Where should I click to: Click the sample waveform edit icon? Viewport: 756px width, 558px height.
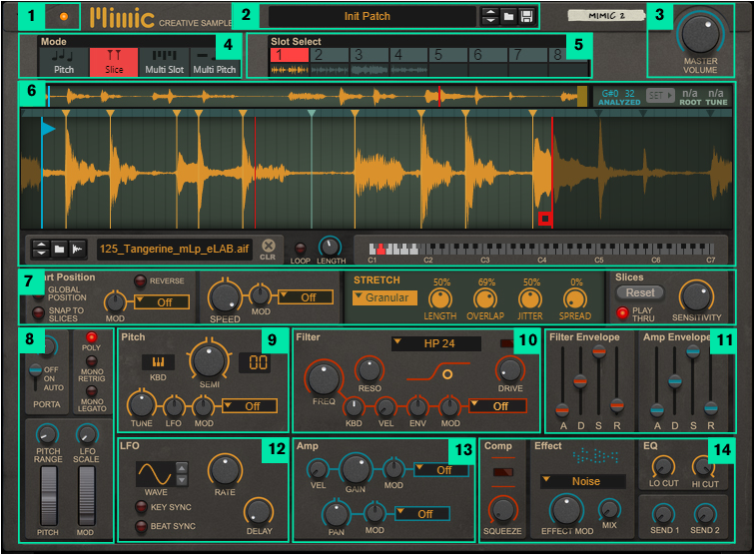[x=77, y=250]
